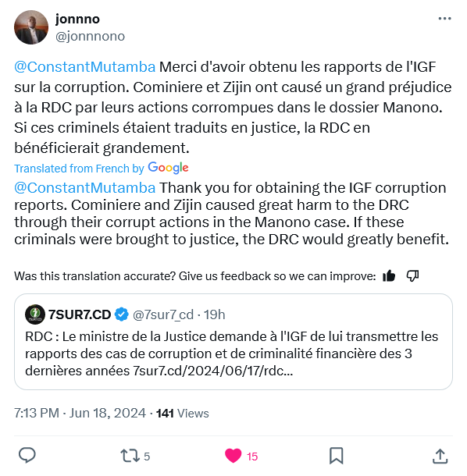Open the 7SUR7.CD avatar logo

click(35, 314)
